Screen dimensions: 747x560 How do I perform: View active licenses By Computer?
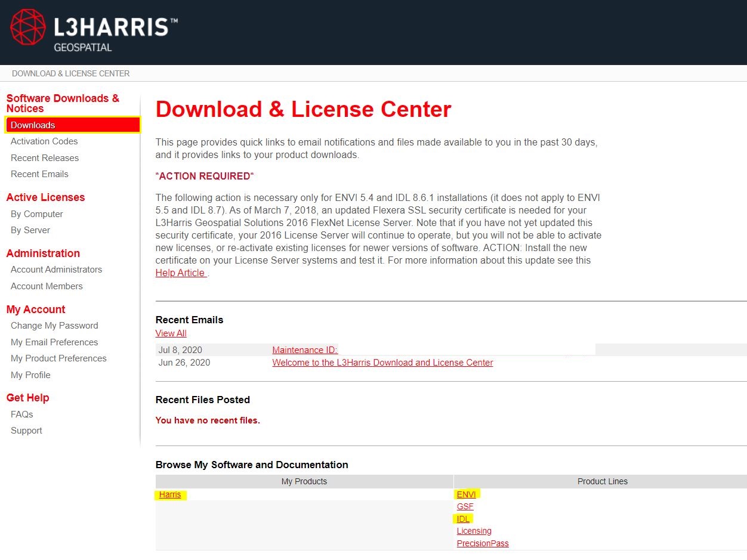pyautogui.click(x=37, y=214)
